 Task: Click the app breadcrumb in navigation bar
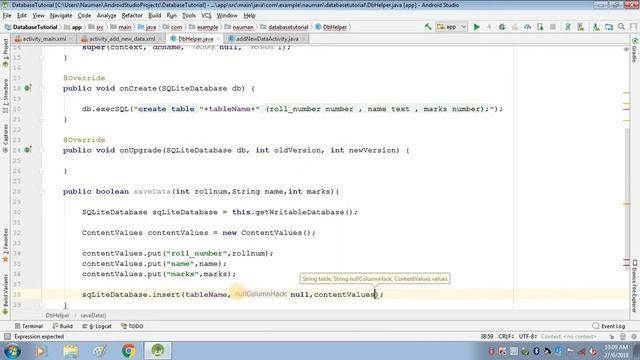pos(73,27)
